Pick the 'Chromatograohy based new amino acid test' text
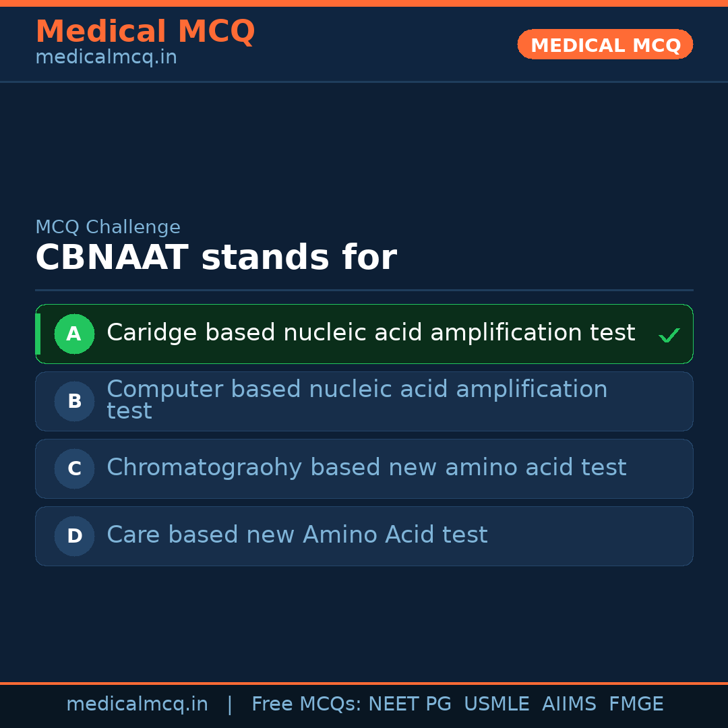The image size is (728, 728). coord(366,468)
